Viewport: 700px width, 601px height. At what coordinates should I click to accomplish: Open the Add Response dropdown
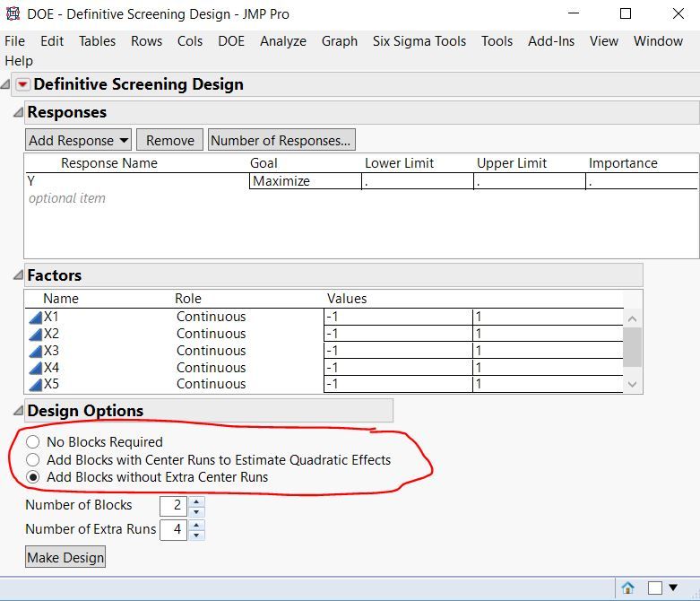click(78, 140)
